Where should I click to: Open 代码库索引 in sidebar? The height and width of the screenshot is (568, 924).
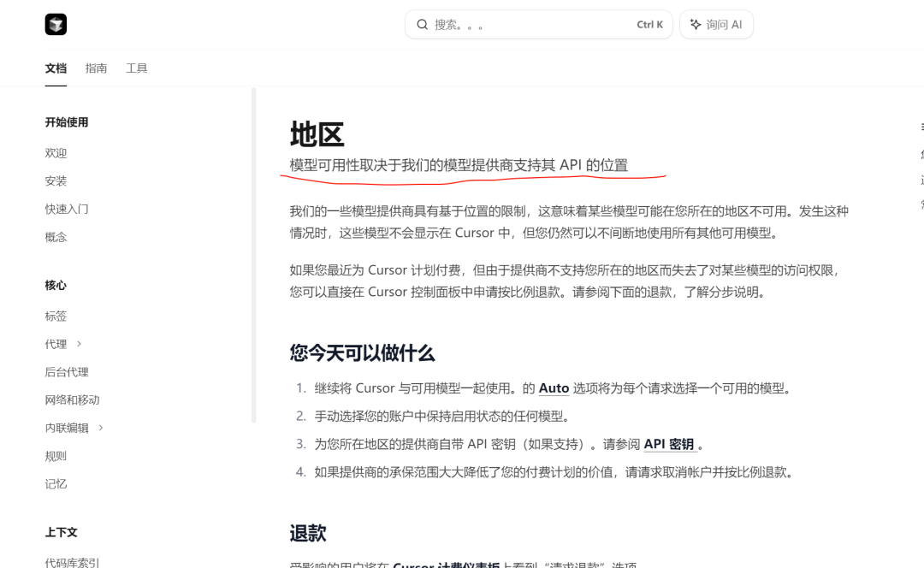coord(73,563)
